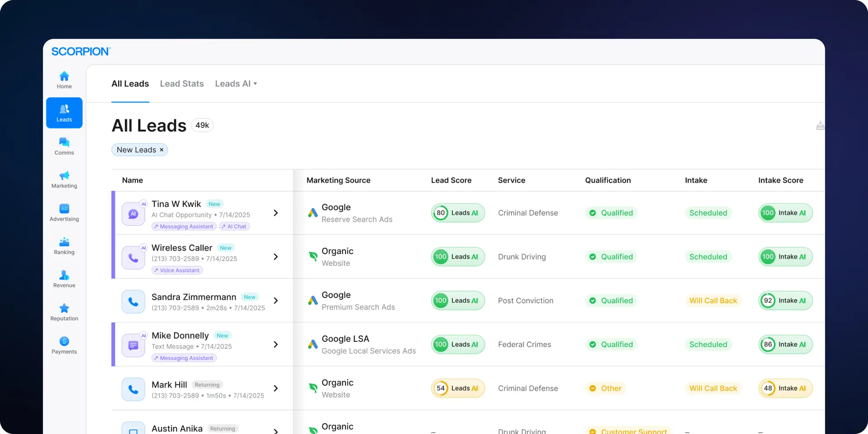Open Comms from the sidebar

64,146
